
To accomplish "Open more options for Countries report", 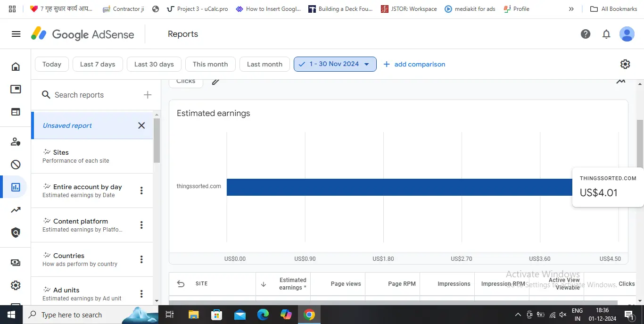I will click(x=141, y=259).
